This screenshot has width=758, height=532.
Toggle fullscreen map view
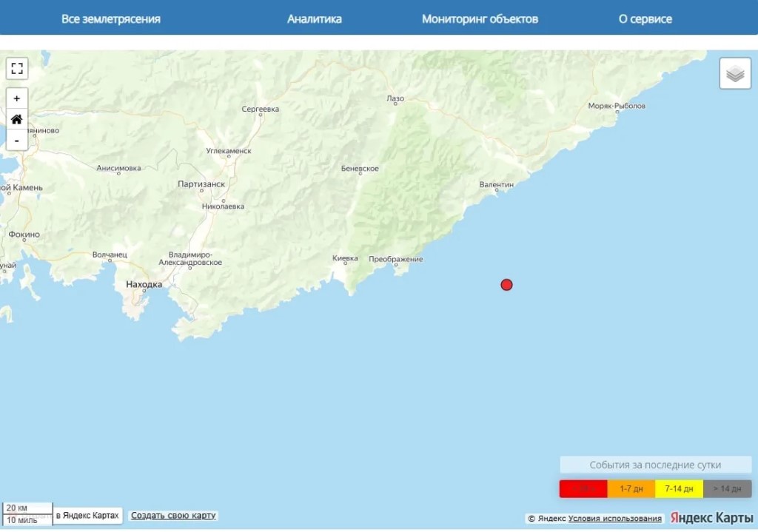17,69
